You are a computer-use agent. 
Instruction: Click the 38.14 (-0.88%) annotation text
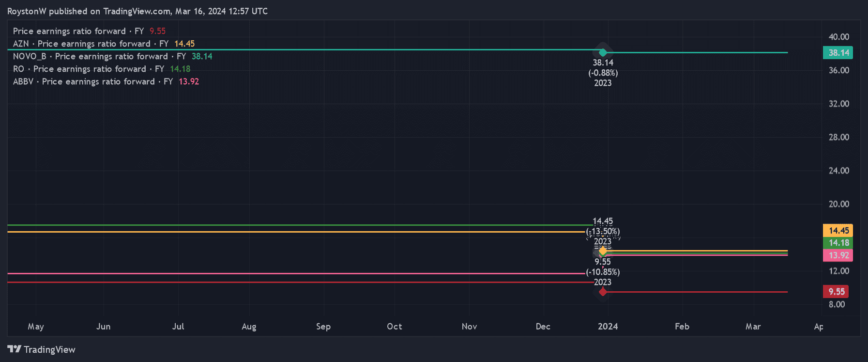pos(603,68)
